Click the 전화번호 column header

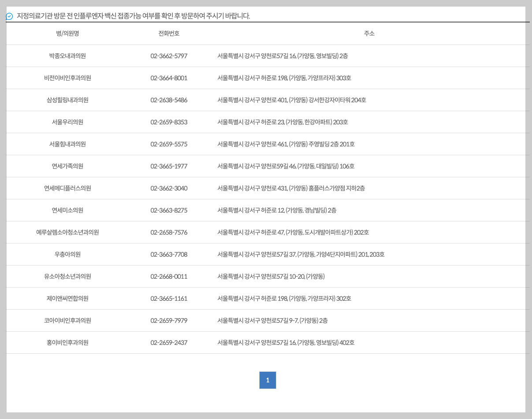pos(169,33)
